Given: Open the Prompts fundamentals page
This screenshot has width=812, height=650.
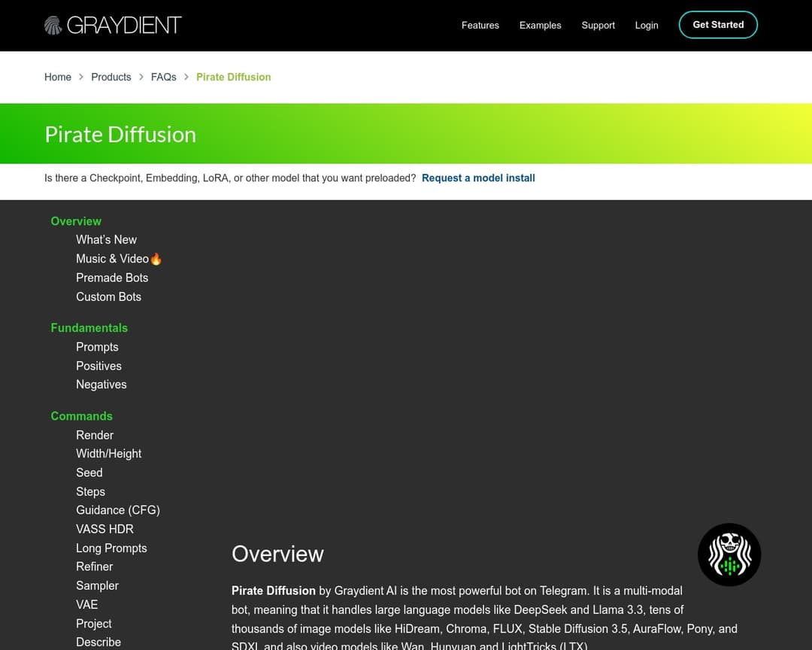Looking at the screenshot, I should pos(97,347).
